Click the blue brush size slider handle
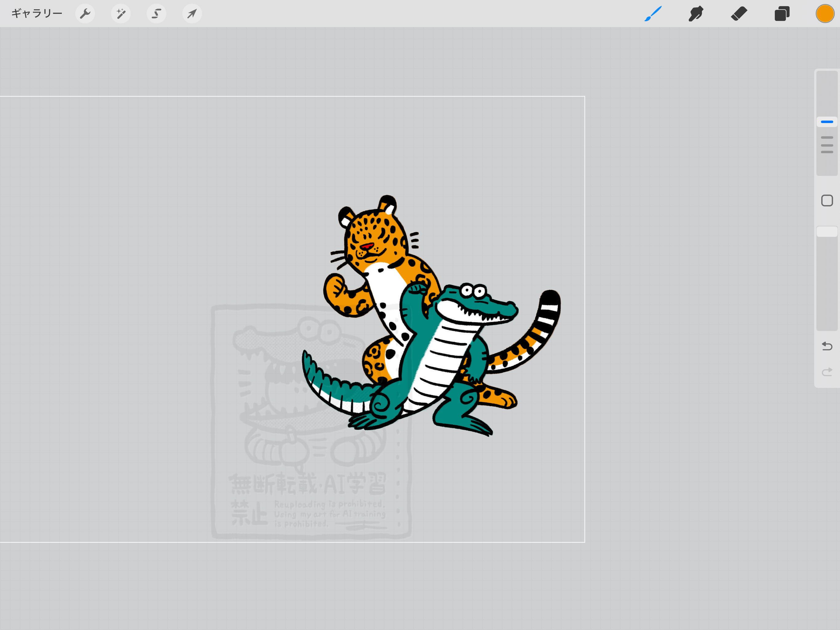Image resolution: width=840 pixels, height=630 pixels. point(827,122)
